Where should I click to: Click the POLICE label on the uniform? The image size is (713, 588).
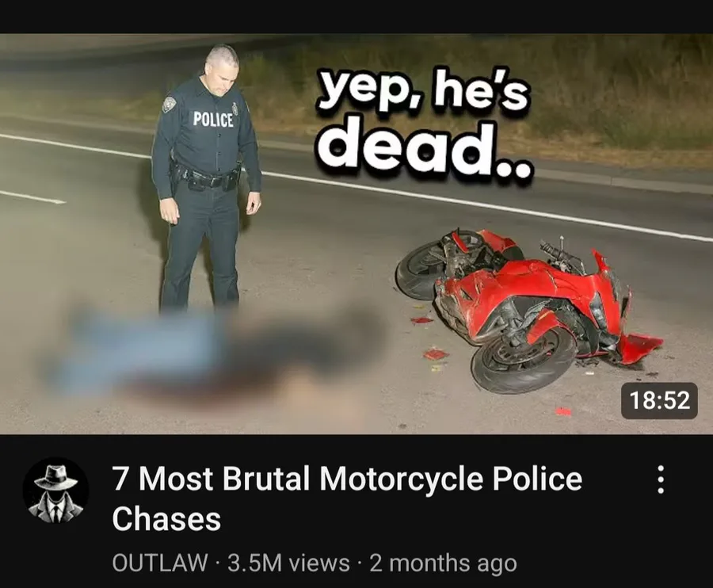tap(213, 120)
